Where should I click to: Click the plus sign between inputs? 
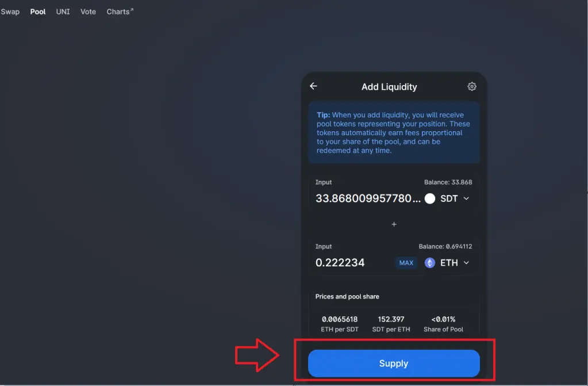tap(394, 224)
